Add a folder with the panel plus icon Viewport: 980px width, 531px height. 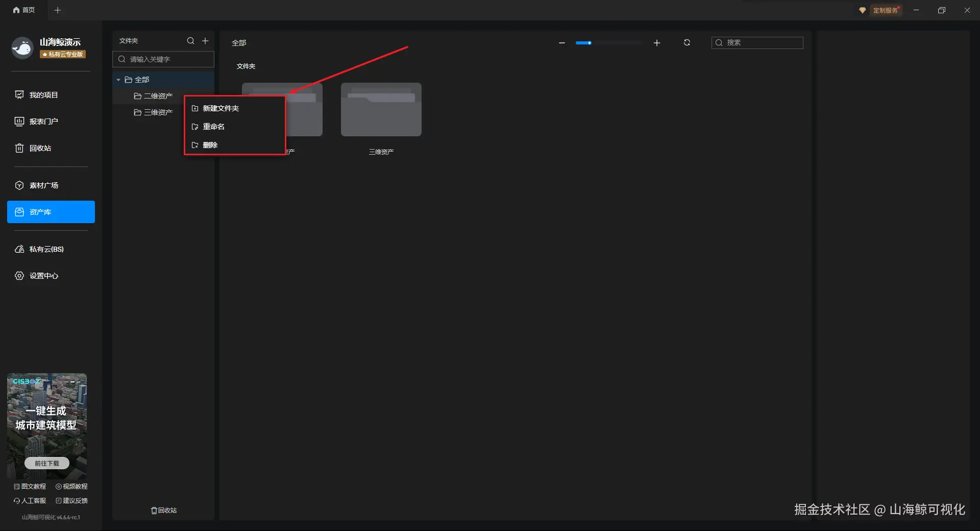(x=205, y=41)
